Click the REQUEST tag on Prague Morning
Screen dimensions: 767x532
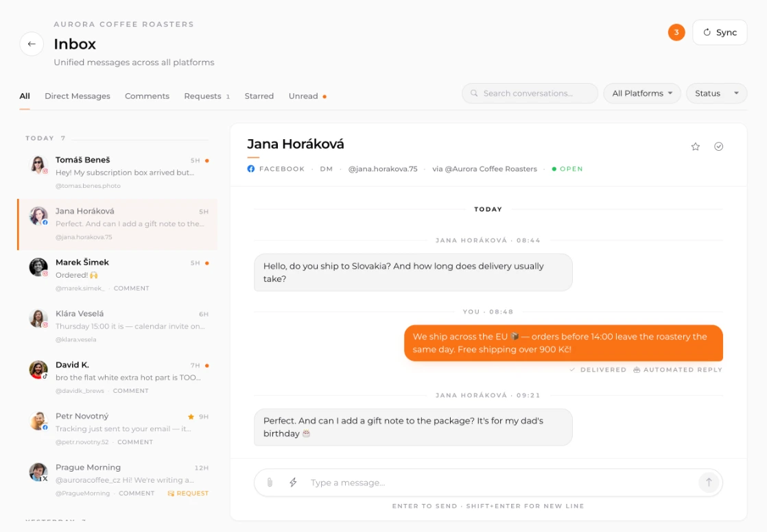188,494
